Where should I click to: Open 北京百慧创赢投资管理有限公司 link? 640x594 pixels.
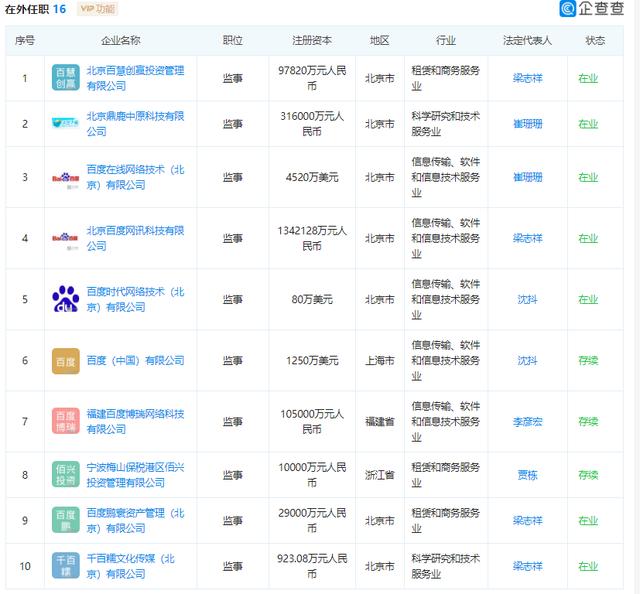pos(135,78)
